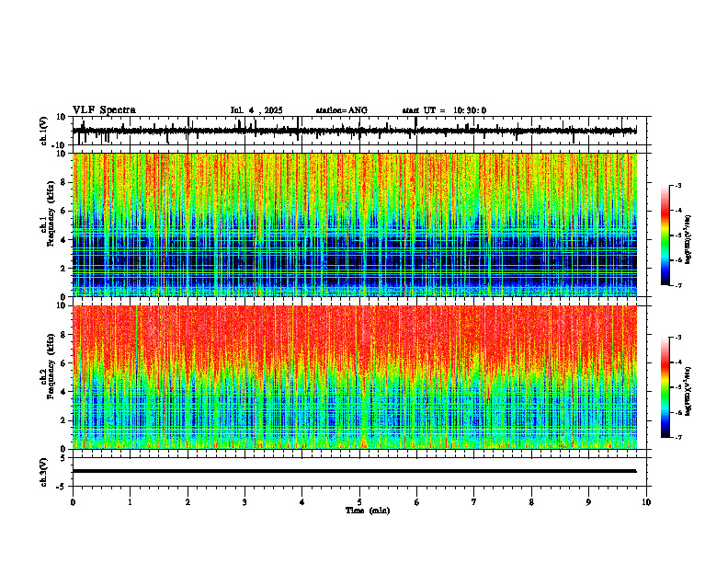
Task: Click the time-axis tick label '2'
Action: click(188, 502)
